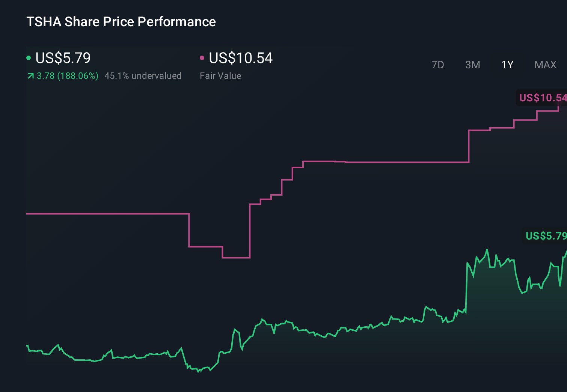Switch to the 3M time range
Image resolution: width=567 pixels, height=392 pixels.
click(x=472, y=65)
